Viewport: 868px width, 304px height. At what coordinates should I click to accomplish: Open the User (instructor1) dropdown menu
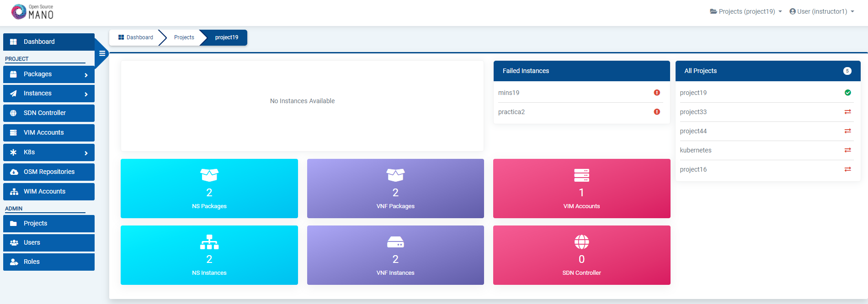(821, 11)
